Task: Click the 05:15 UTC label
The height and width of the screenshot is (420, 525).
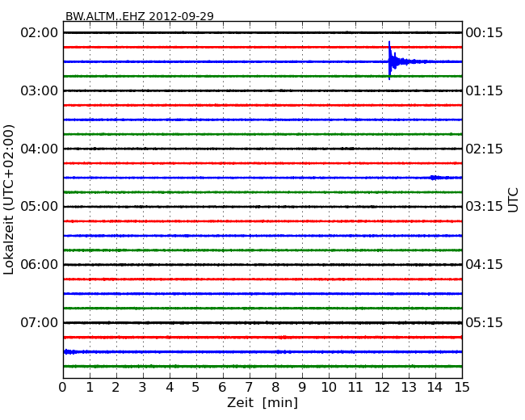Action: point(484,322)
